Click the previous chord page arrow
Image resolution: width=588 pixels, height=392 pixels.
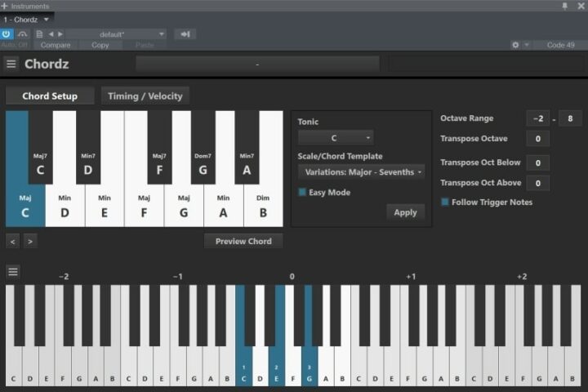13,241
